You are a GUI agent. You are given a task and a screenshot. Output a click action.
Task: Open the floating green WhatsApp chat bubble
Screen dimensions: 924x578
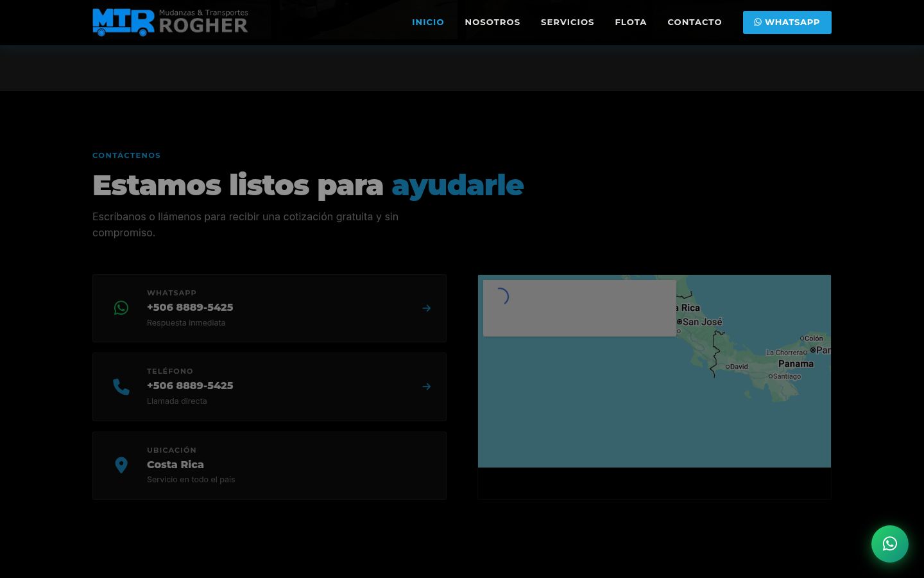889,544
